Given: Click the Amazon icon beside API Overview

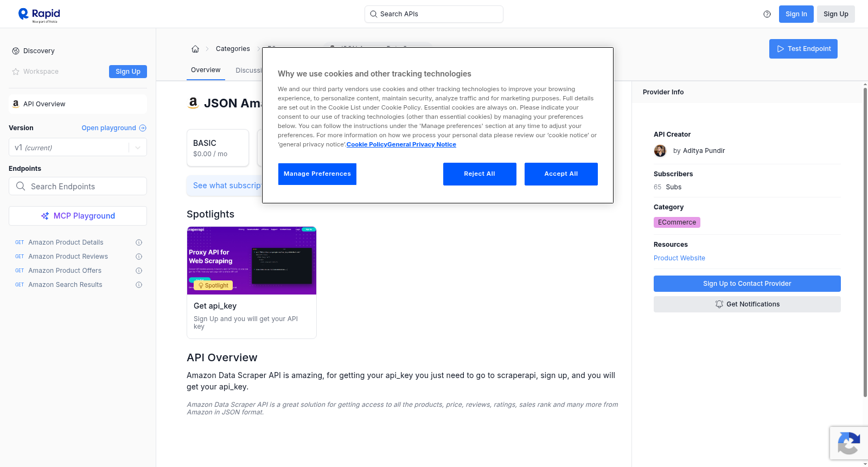Looking at the screenshot, I should [16, 104].
